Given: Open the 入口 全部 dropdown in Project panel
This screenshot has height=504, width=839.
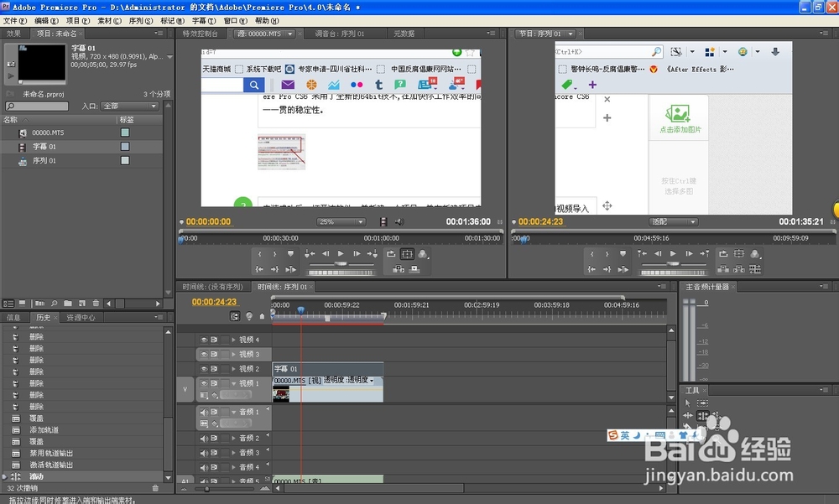Looking at the screenshot, I should coord(131,106).
